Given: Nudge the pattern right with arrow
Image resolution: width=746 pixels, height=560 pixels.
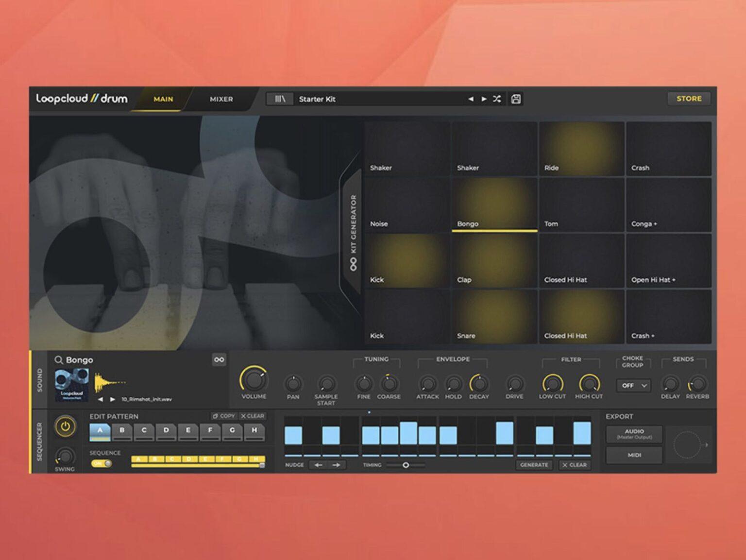Looking at the screenshot, I should (336, 465).
